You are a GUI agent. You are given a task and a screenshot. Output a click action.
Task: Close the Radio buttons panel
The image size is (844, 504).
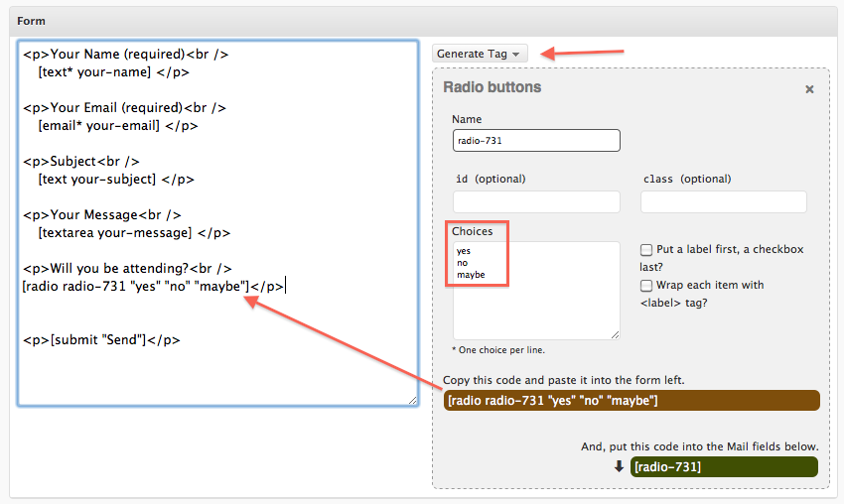[809, 89]
